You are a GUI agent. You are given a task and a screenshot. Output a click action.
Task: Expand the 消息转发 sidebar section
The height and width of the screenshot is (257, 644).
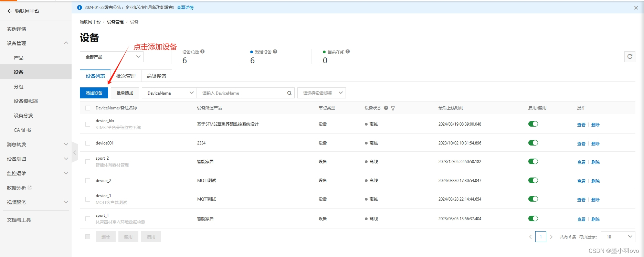(66, 144)
